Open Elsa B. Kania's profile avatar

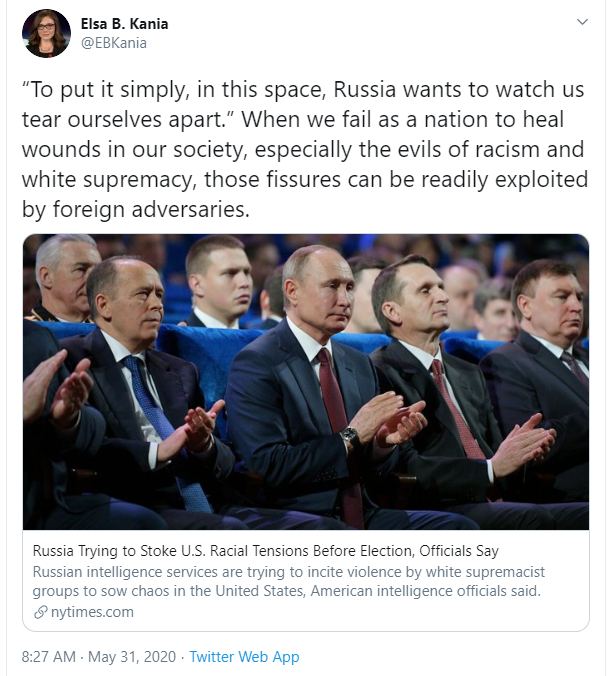(46, 34)
